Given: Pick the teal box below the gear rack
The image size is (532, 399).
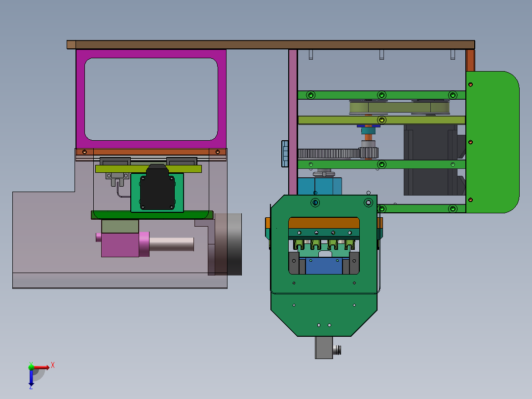Looking at the screenshot, I should click(x=320, y=186).
